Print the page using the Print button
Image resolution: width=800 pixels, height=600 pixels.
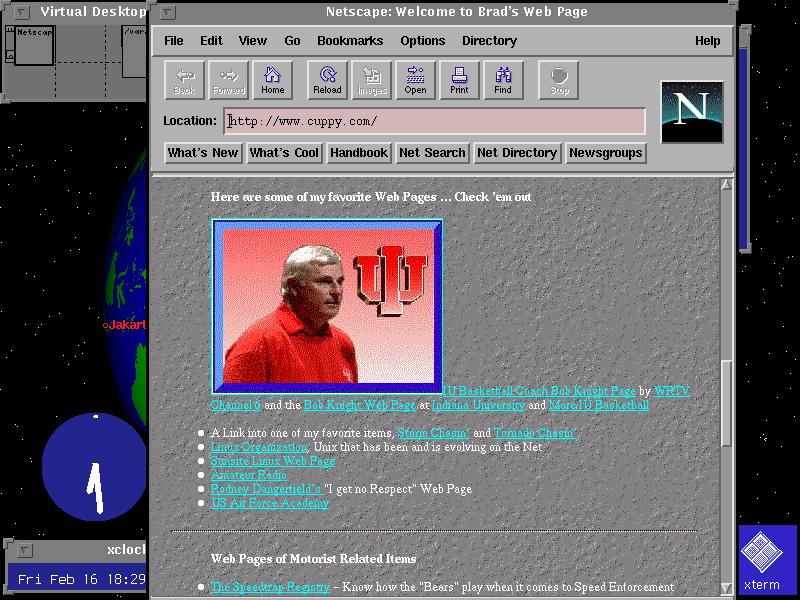pos(459,80)
